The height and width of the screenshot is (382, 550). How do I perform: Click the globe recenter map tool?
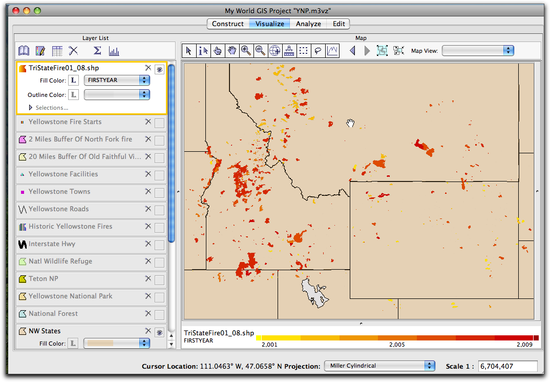(275, 51)
